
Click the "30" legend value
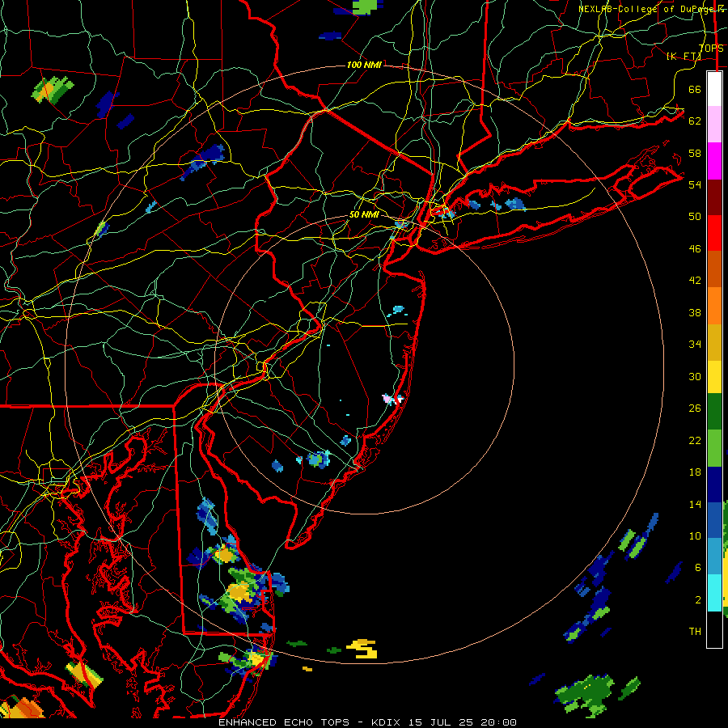695,376
